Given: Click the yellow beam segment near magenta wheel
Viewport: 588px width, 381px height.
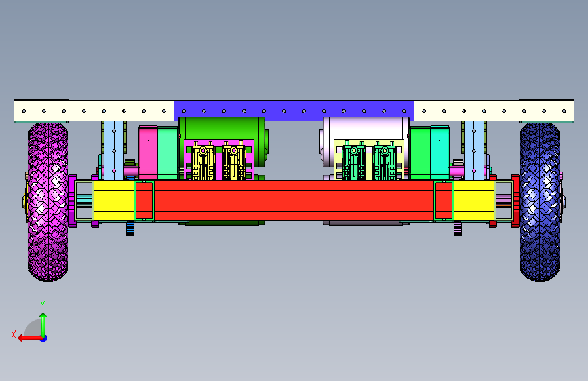Looking at the screenshot, I should tap(114, 201).
